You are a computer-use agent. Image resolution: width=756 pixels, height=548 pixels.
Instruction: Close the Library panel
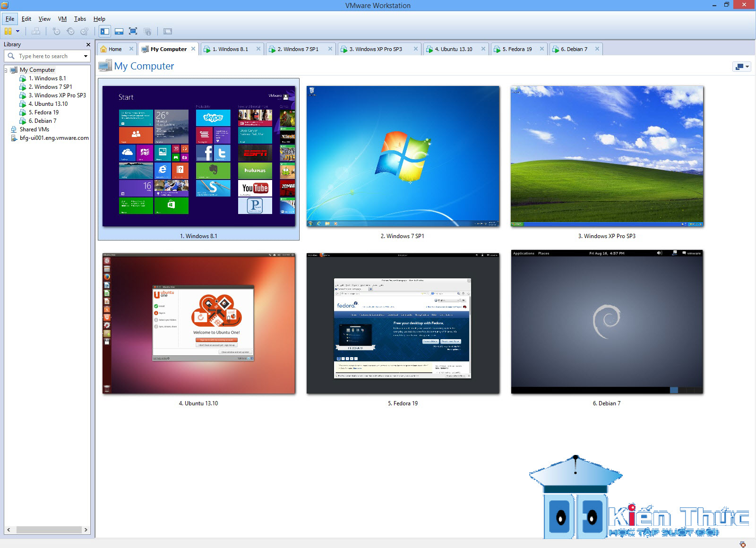[x=88, y=44]
